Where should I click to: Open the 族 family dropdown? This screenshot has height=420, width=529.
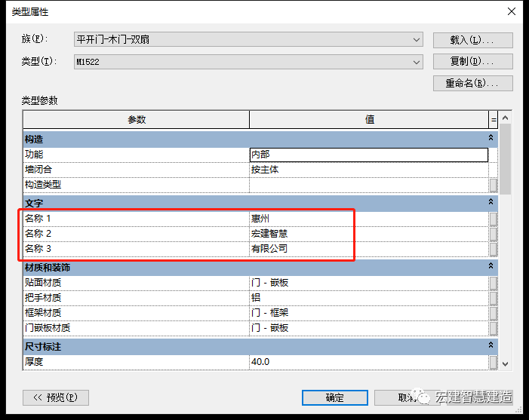click(248, 39)
